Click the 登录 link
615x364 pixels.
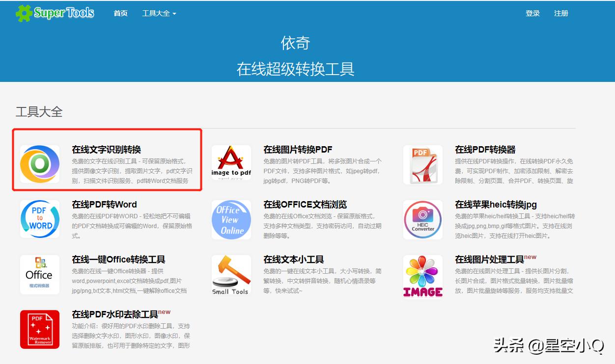532,13
